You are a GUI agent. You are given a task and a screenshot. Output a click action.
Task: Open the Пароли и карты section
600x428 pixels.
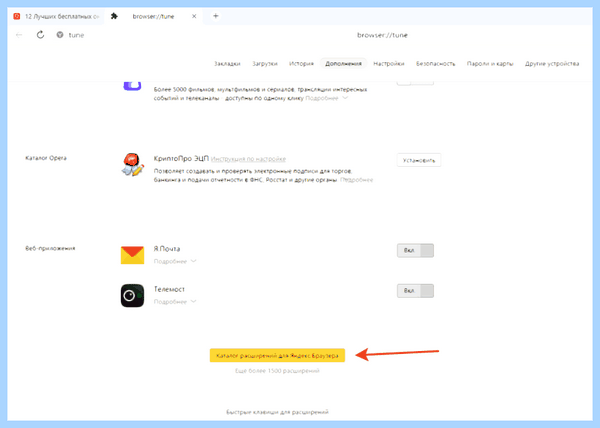coord(490,63)
